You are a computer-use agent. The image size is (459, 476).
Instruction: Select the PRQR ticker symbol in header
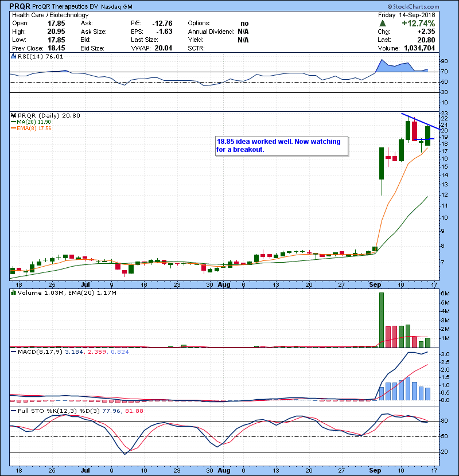(x=20, y=6)
